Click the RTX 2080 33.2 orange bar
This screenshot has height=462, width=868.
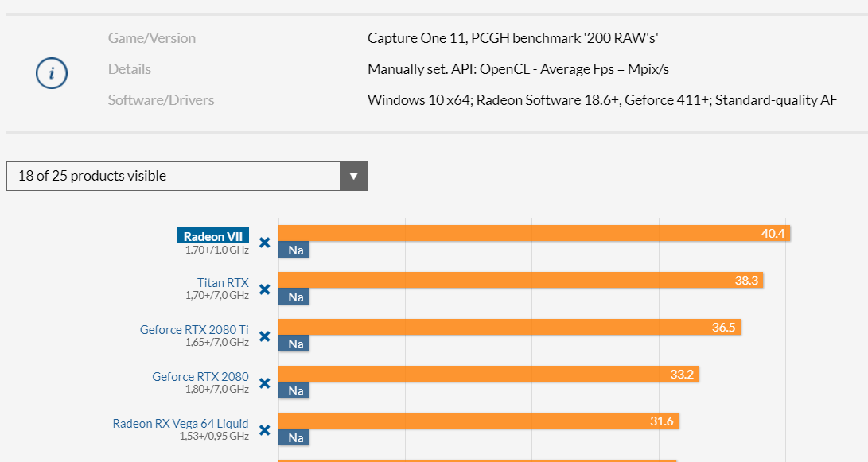pos(488,374)
